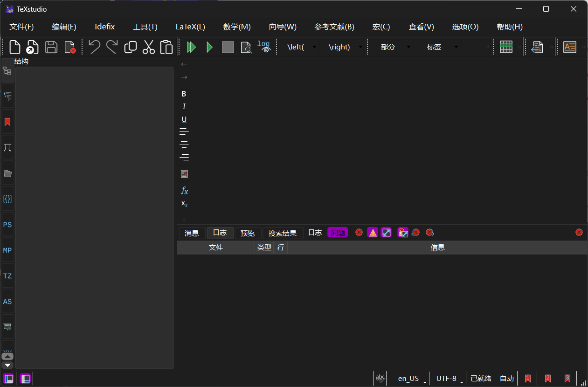Click the left-align text icon
Viewport: 588px width, 387px height.
coord(184,132)
